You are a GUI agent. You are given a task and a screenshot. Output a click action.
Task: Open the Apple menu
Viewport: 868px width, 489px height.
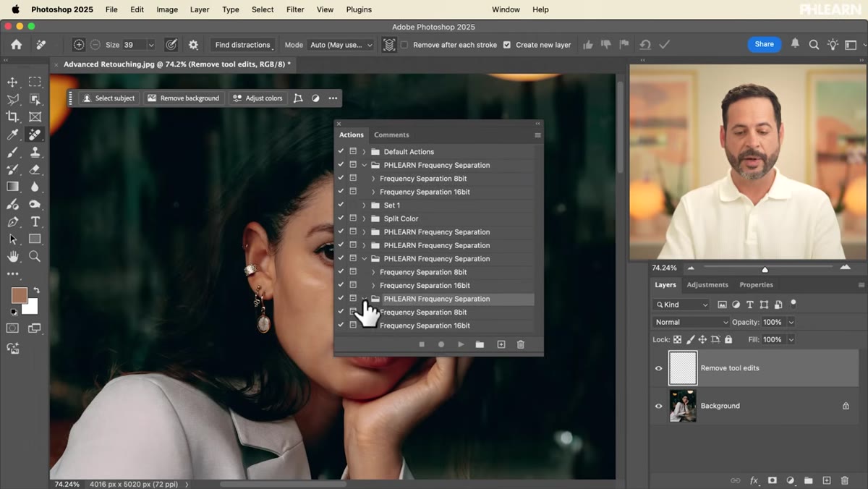point(15,9)
